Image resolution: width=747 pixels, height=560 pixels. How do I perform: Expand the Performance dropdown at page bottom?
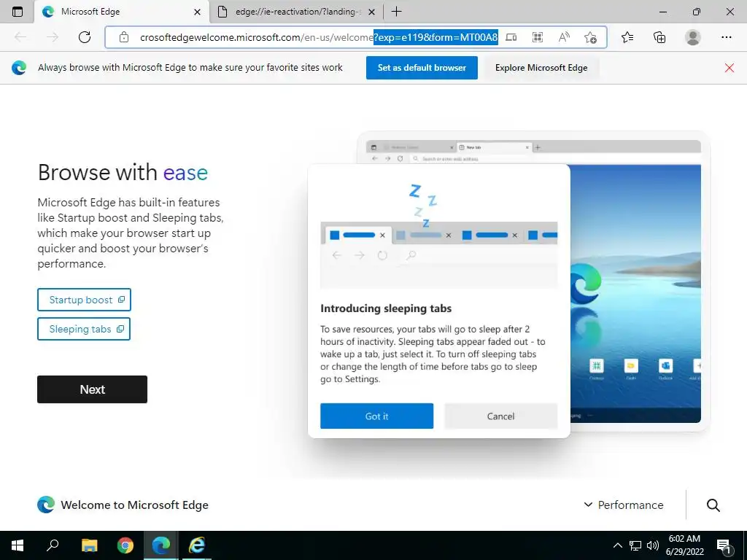[x=624, y=505]
